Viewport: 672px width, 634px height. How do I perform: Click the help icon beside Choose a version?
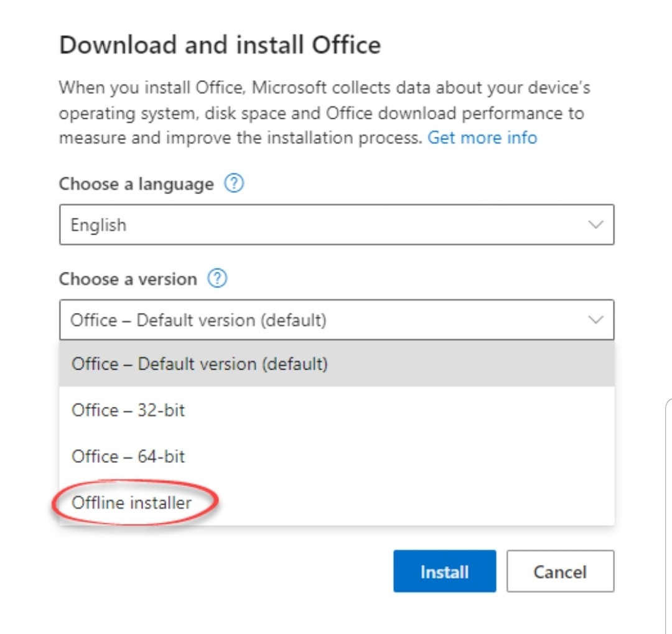(217, 279)
